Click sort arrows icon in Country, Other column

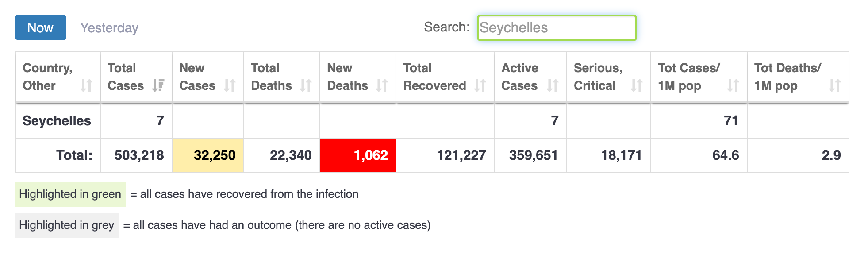(x=86, y=85)
